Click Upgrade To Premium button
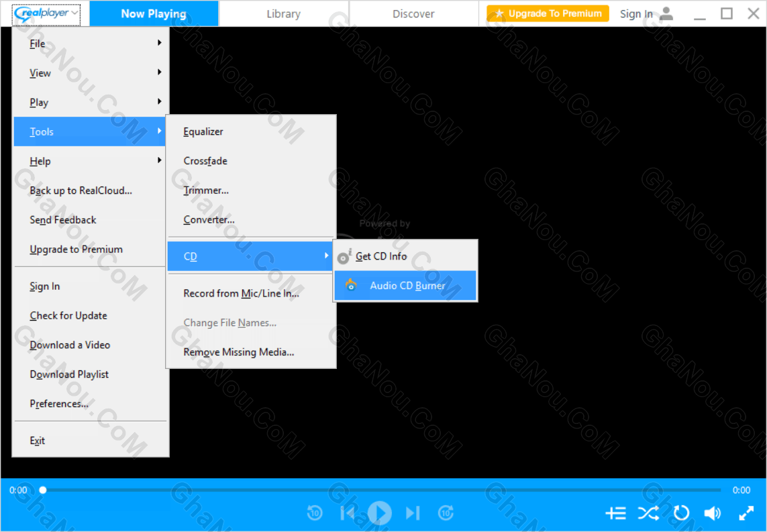Image resolution: width=767 pixels, height=532 pixels. pyautogui.click(x=548, y=13)
